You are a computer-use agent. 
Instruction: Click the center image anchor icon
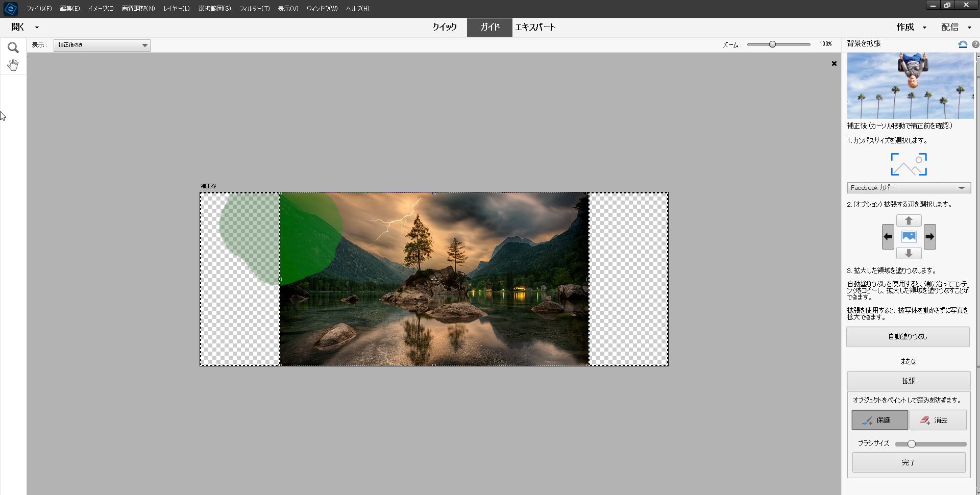pos(909,237)
